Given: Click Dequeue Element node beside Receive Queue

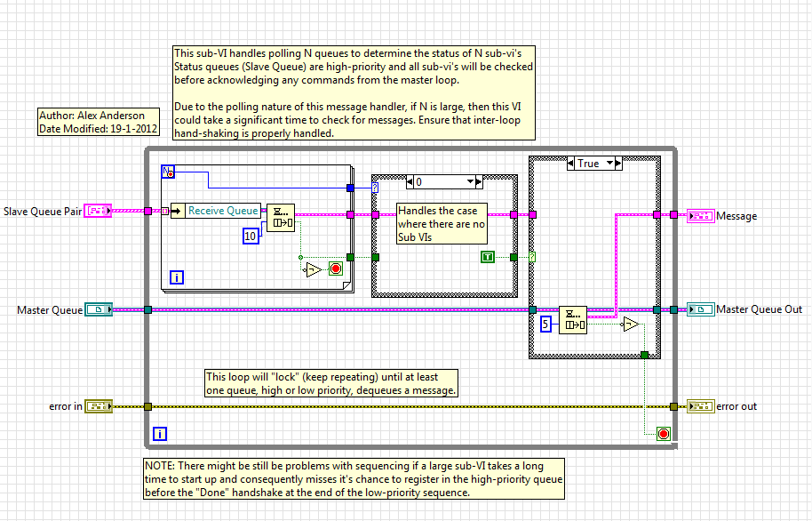Looking at the screenshot, I should tap(280, 215).
